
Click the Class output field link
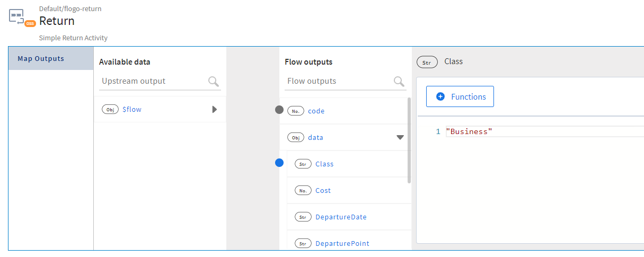click(324, 164)
